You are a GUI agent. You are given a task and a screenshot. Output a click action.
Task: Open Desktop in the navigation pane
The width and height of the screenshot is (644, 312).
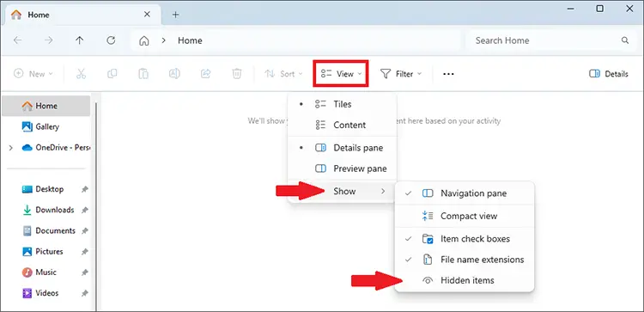46,189
